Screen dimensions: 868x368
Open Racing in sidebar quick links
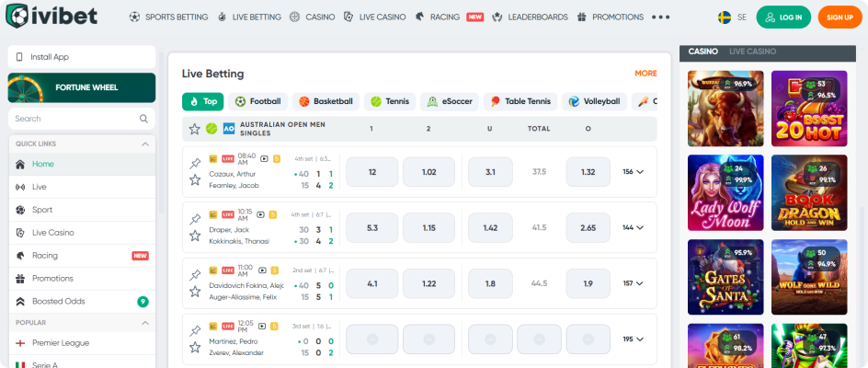point(82,256)
